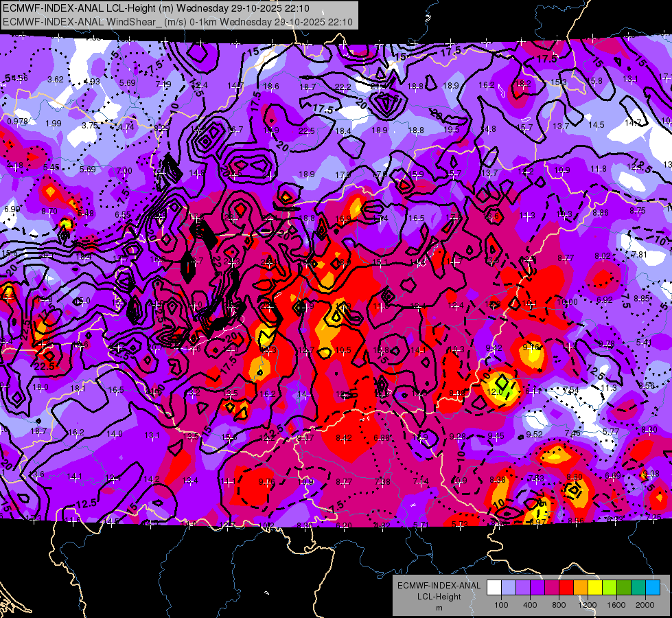Click the grid value '5.77'
The width and height of the screenshot is (672, 618).
tap(611, 431)
